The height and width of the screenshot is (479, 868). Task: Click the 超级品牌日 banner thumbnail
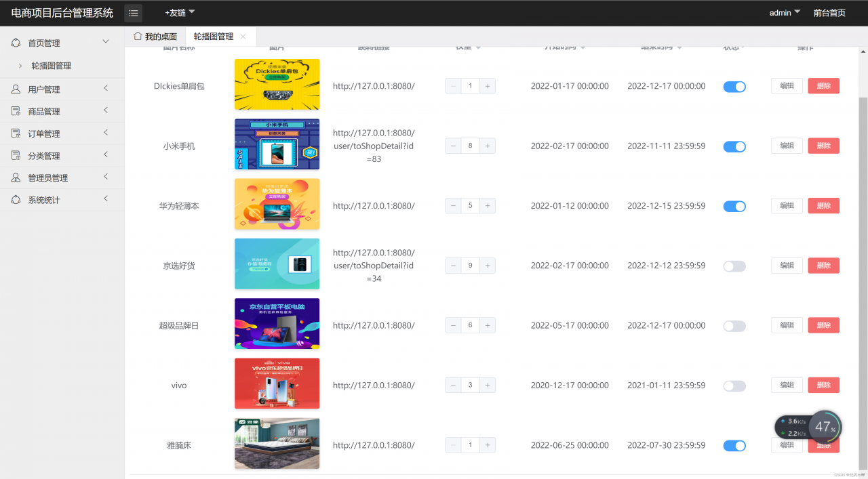(x=277, y=324)
